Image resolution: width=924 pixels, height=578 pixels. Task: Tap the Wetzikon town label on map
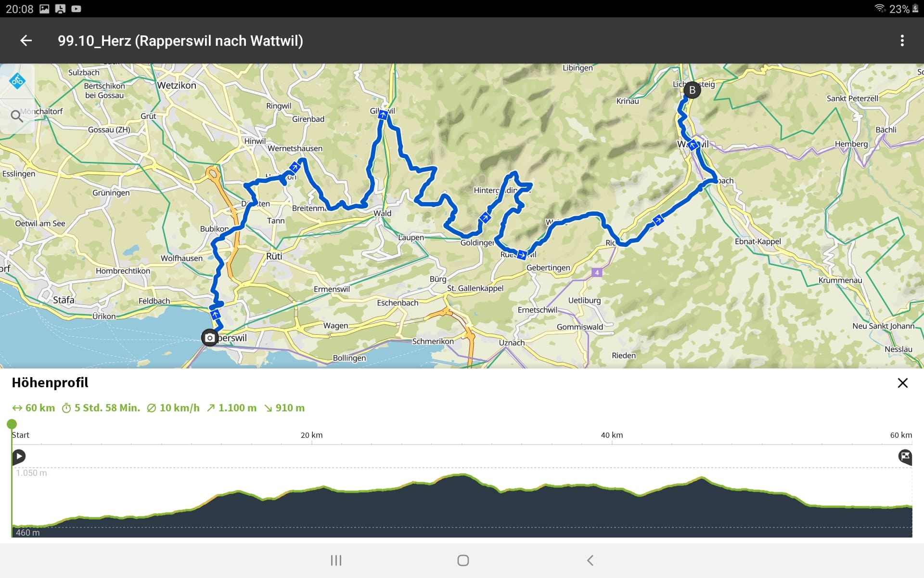click(177, 85)
